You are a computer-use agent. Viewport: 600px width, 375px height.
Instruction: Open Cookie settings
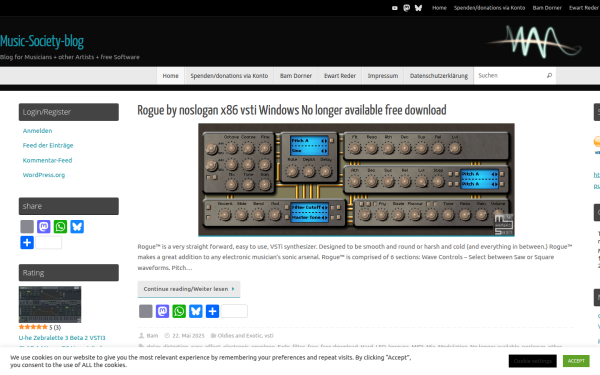coord(533,361)
